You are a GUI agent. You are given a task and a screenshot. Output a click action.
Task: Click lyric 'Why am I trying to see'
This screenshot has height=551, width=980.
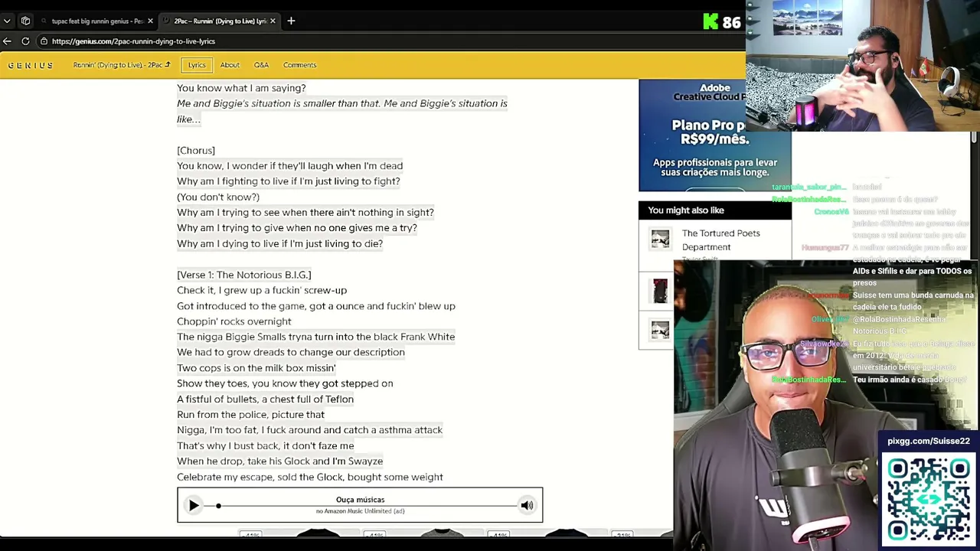pos(305,213)
